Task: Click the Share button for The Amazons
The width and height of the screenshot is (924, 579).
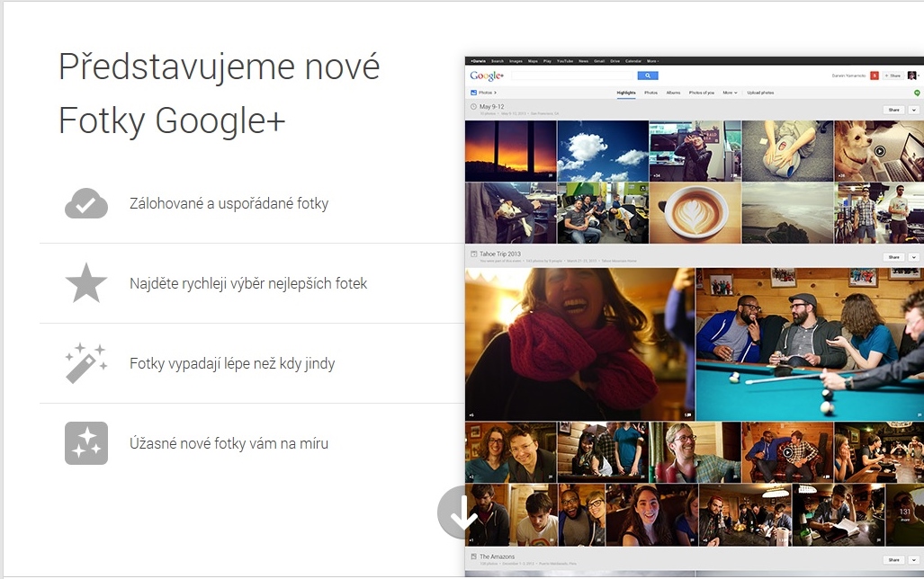Action: click(894, 559)
